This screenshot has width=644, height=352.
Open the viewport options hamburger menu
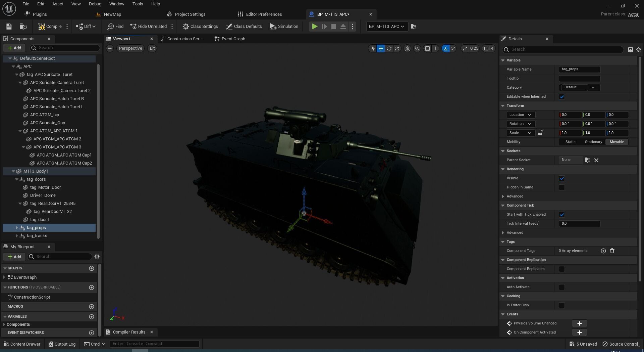(x=110, y=48)
